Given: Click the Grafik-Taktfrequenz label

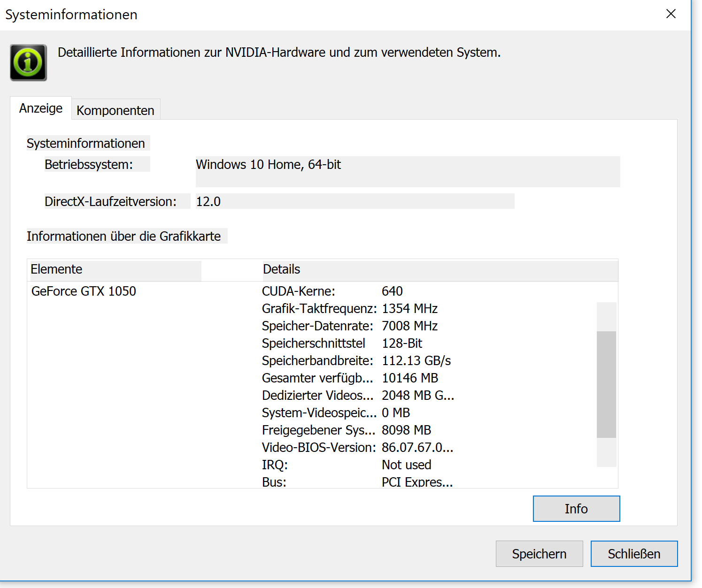Looking at the screenshot, I should 319,309.
